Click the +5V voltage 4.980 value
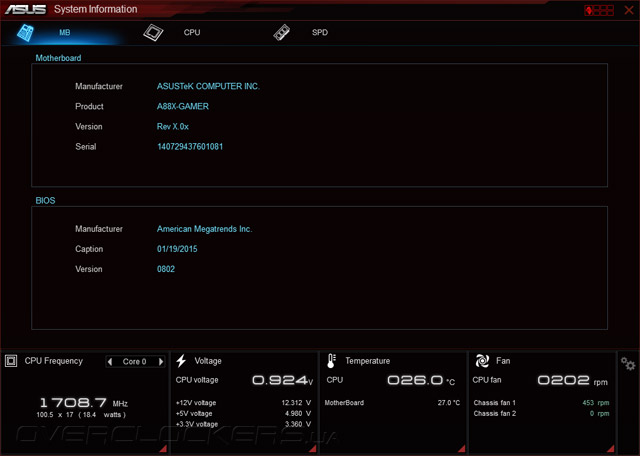The height and width of the screenshot is (456, 640). [x=298, y=414]
